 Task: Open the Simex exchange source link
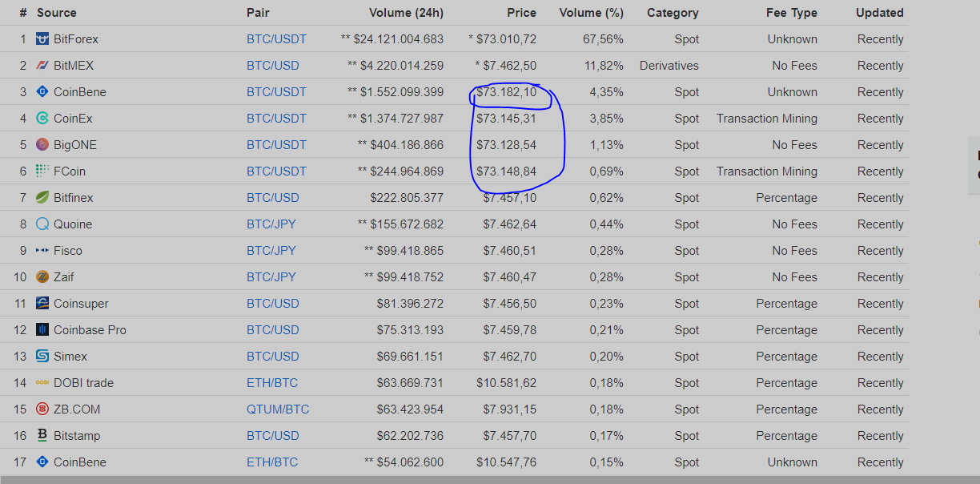(x=70, y=357)
